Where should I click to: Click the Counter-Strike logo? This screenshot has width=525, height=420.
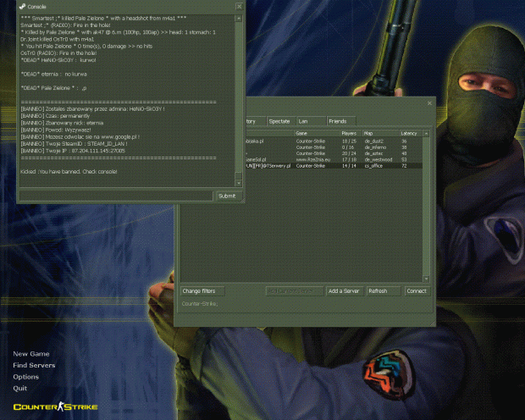pos(56,406)
